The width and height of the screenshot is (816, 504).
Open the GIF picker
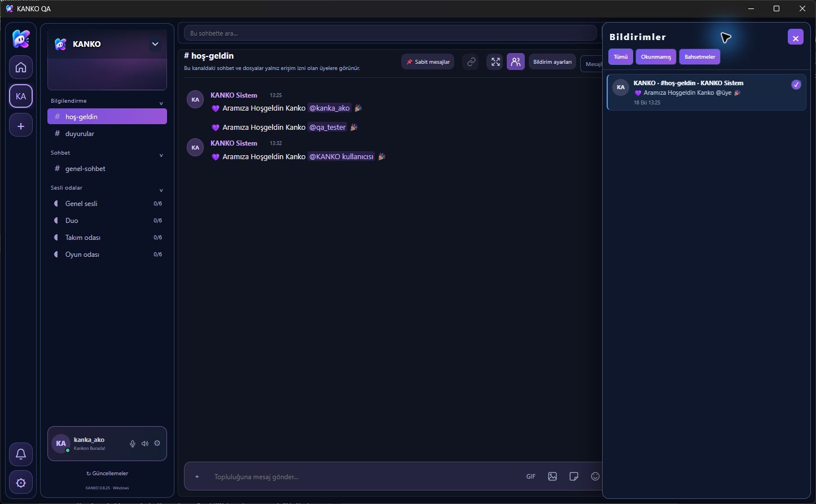click(x=531, y=477)
